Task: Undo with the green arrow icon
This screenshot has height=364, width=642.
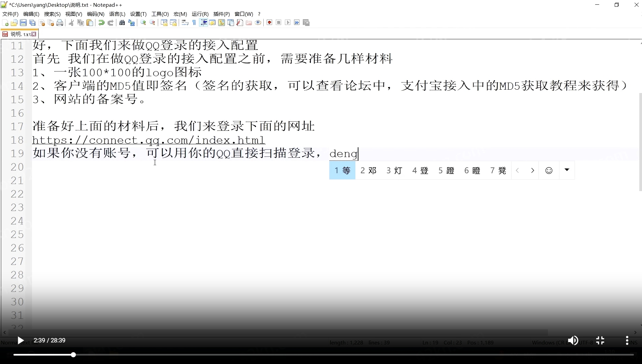Action: [101, 23]
